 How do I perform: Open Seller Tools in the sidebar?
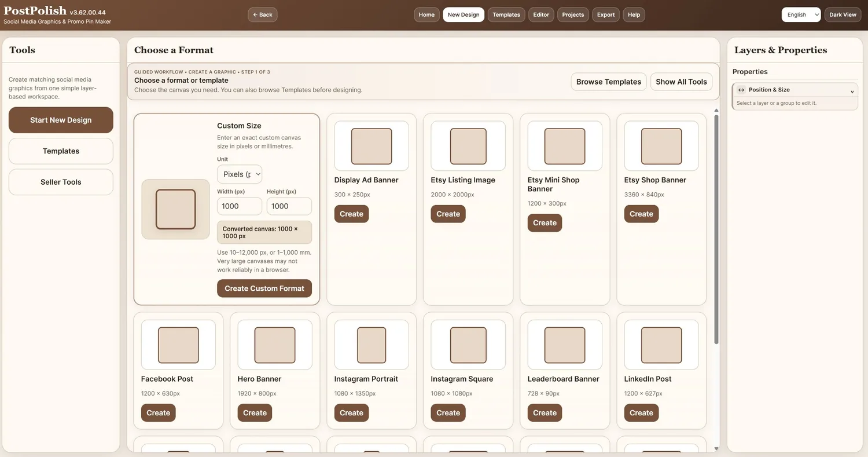61,182
